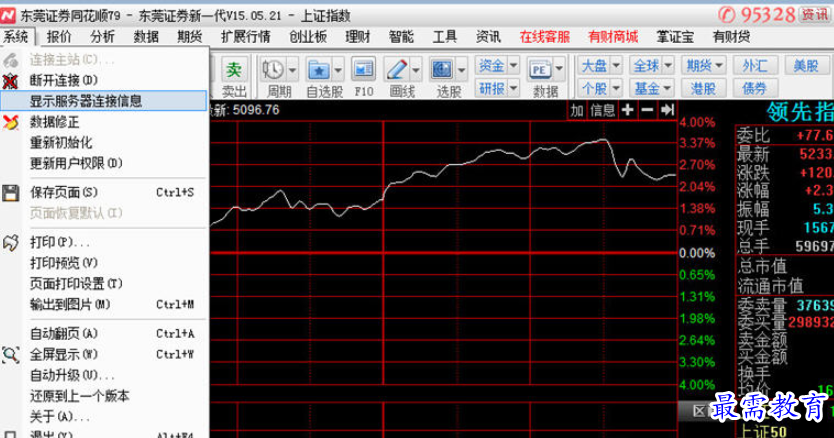Open the 在线客服 menu
The width and height of the screenshot is (834, 438).
(545, 37)
